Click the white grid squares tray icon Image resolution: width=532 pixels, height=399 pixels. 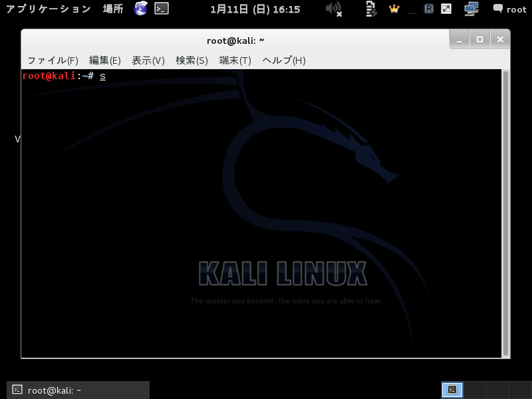(x=446, y=9)
